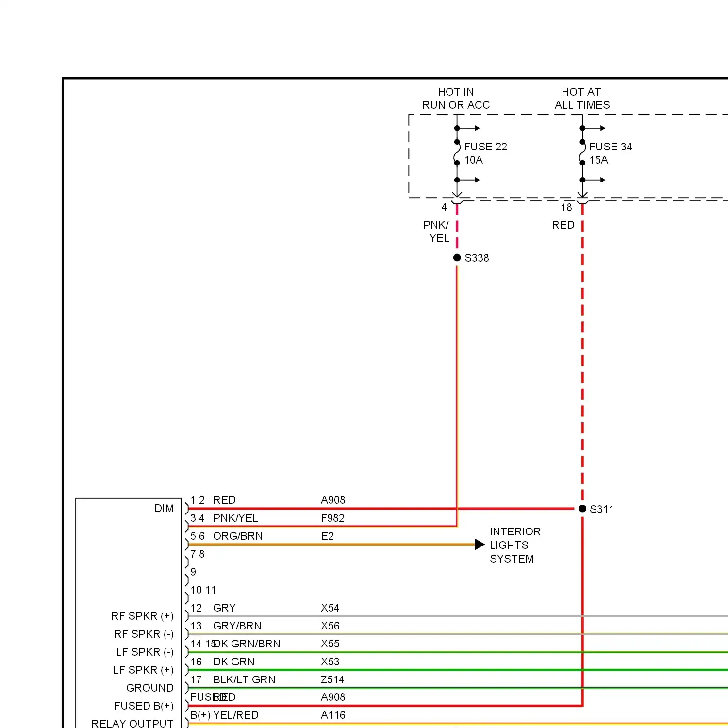
Task: Click the 'RED' wire label beside pin 18
Action: pyautogui.click(x=563, y=225)
